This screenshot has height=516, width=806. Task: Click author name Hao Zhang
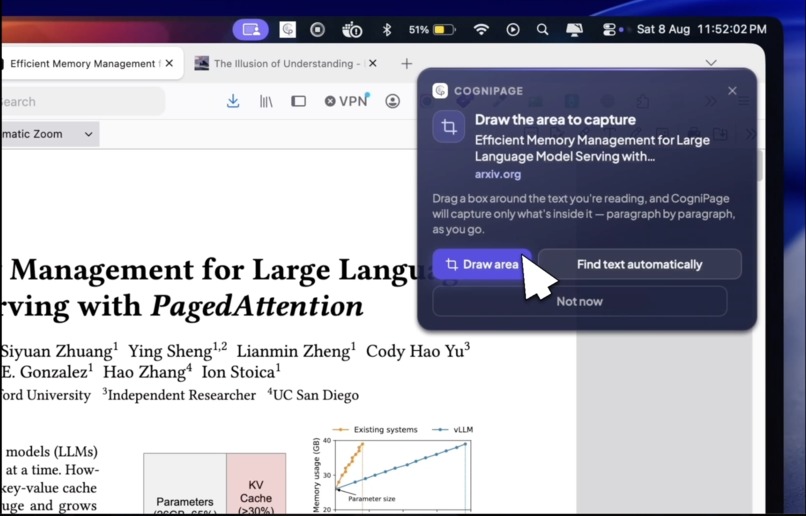(148, 372)
